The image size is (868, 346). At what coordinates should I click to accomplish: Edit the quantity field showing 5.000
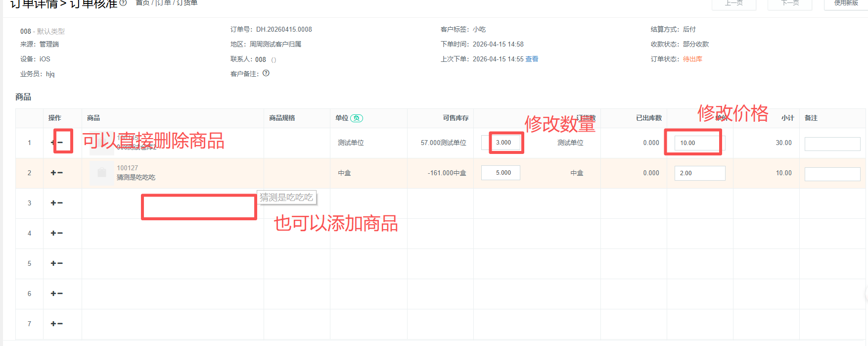click(501, 173)
